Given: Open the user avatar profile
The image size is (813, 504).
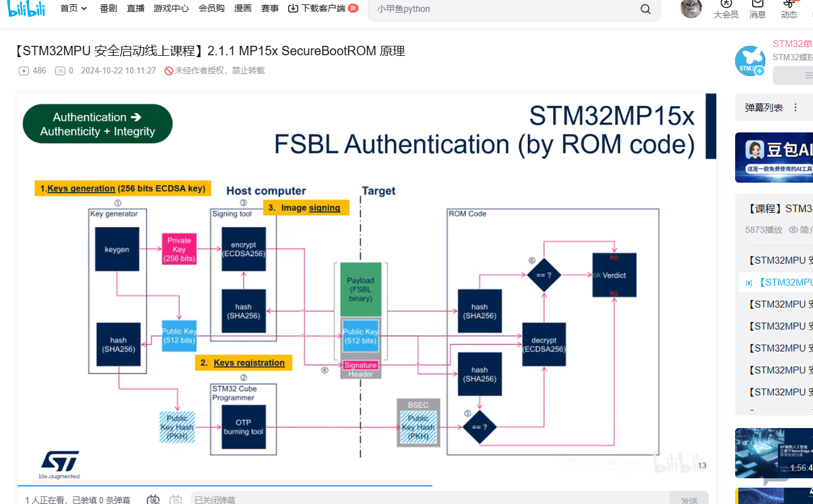Looking at the screenshot, I should (x=691, y=8).
